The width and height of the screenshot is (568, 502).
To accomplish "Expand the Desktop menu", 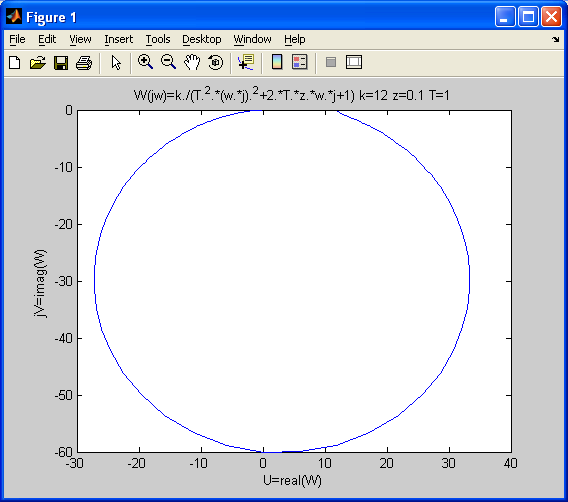I will coord(201,39).
